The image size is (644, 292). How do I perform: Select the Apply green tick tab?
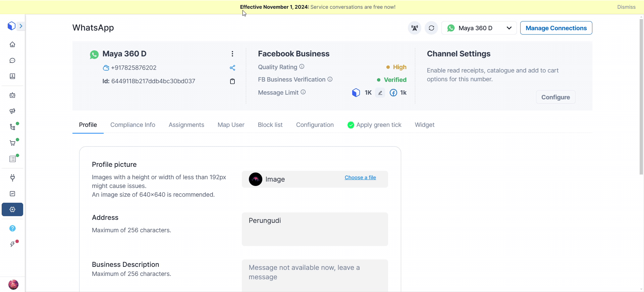374,125
